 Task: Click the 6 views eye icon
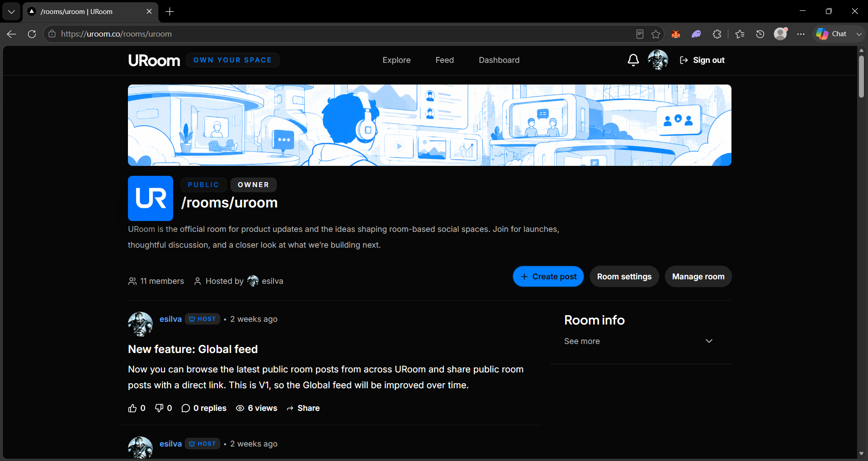[x=240, y=408]
